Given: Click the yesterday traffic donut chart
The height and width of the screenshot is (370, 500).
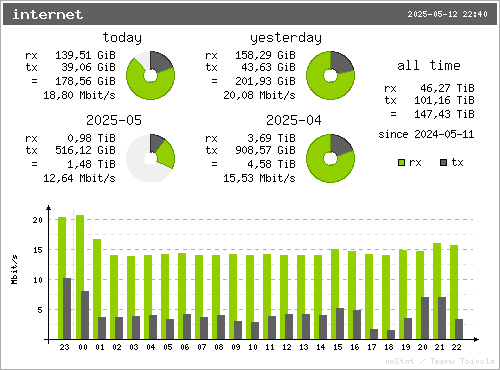Looking at the screenshot, I should [330, 75].
